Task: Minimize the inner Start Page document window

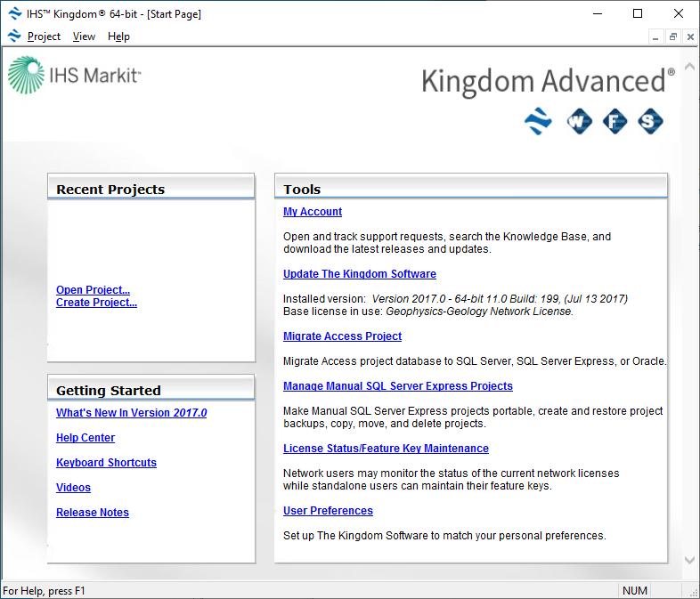Action: (x=655, y=36)
